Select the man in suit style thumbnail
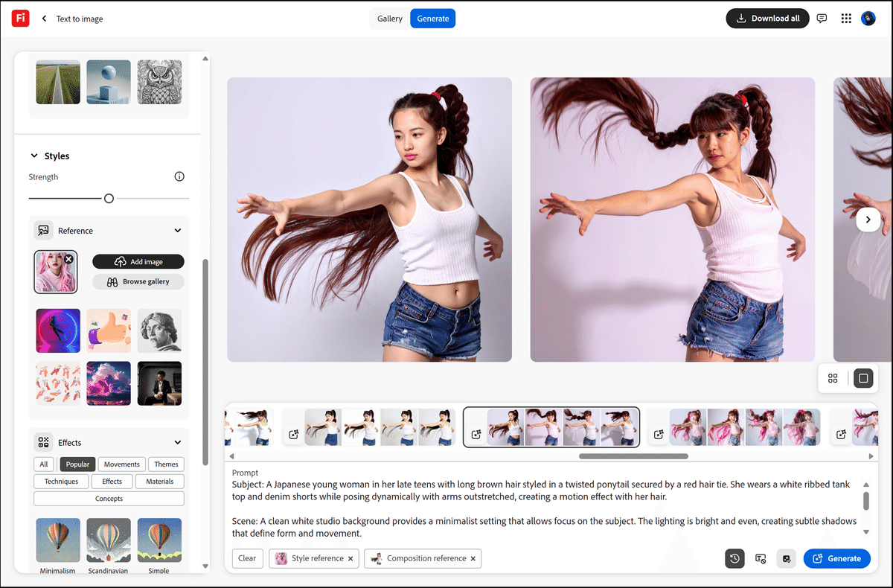 (159, 383)
